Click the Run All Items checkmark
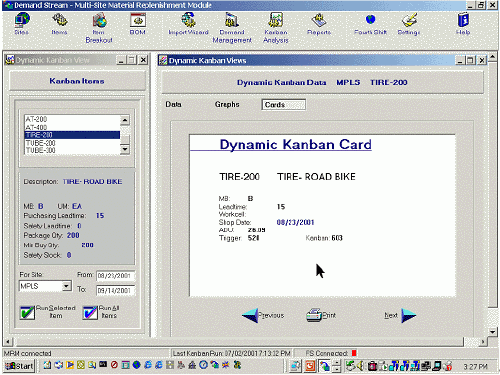 point(90,313)
